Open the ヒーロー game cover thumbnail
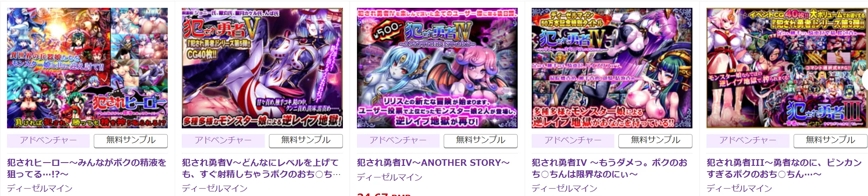 click(87, 68)
